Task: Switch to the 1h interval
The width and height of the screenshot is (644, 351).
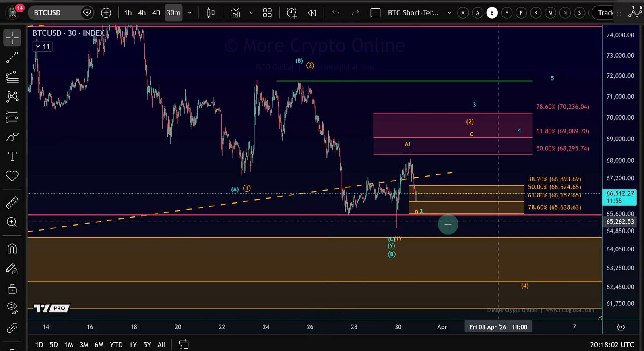Action: 128,13
